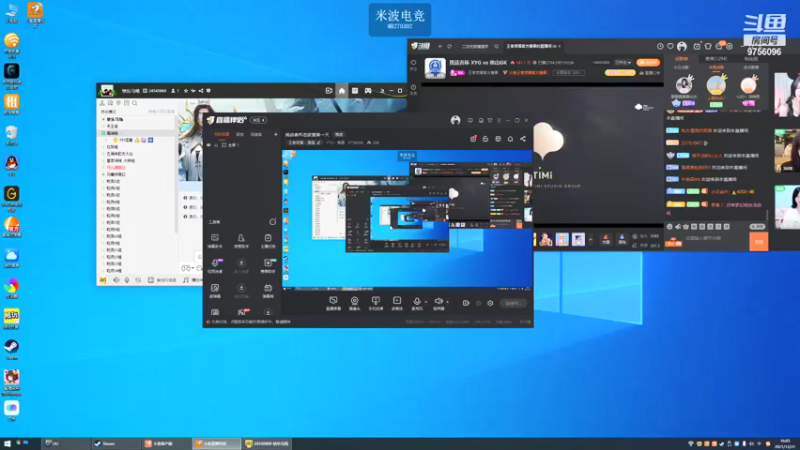The height and width of the screenshot is (450, 800).
Task: Select the red-text channel in the tree
Action: click(x=116, y=167)
